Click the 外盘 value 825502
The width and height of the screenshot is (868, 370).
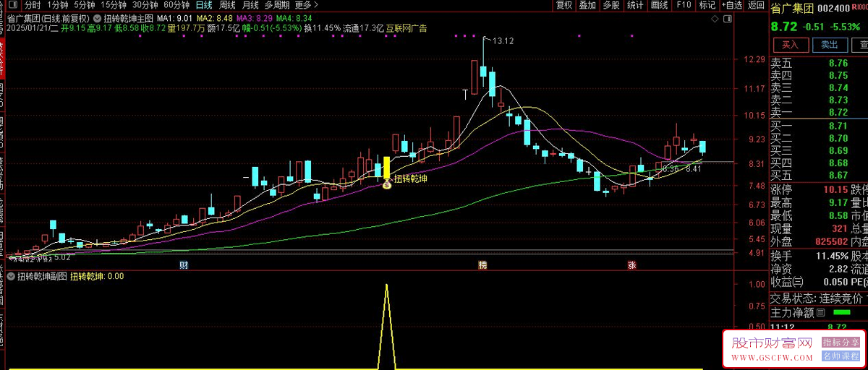(832, 244)
